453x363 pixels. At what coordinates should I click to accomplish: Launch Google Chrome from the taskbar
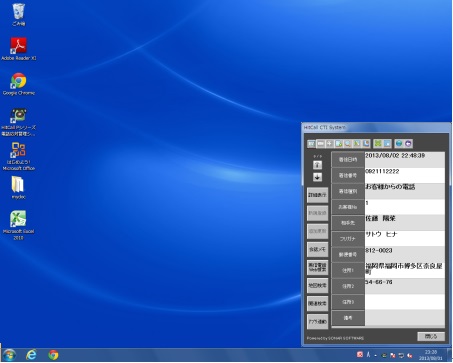[x=53, y=355]
